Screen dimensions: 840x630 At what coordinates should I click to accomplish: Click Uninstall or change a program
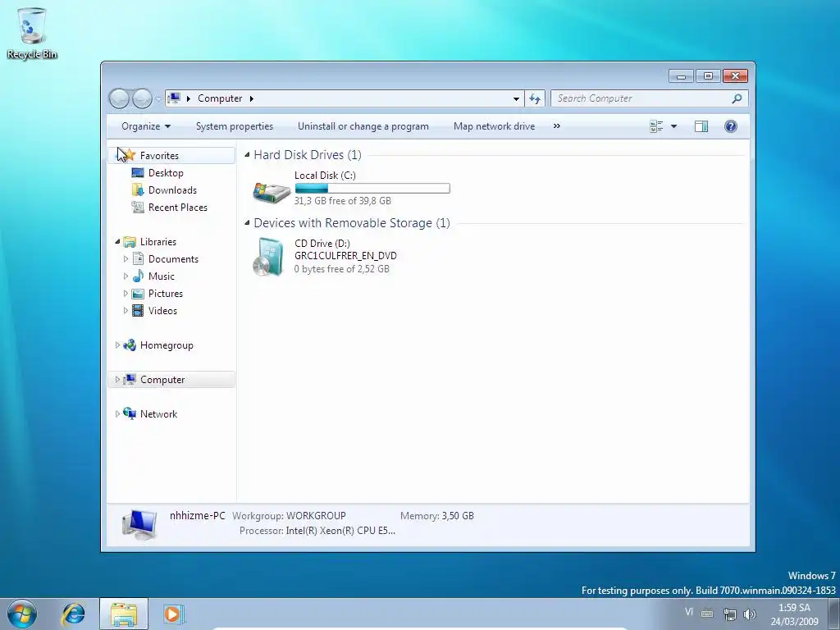363,126
